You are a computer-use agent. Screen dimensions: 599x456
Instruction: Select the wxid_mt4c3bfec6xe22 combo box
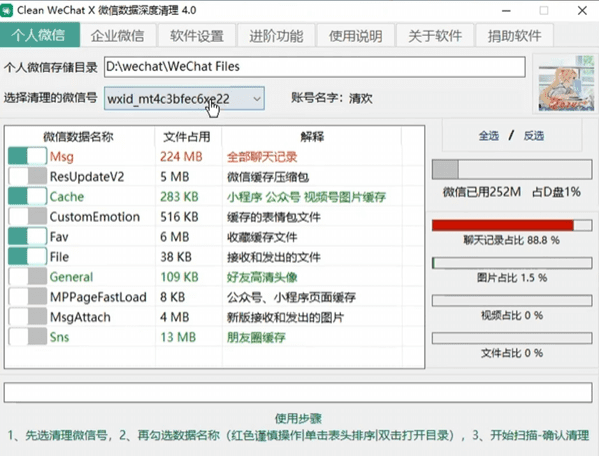pos(184,99)
